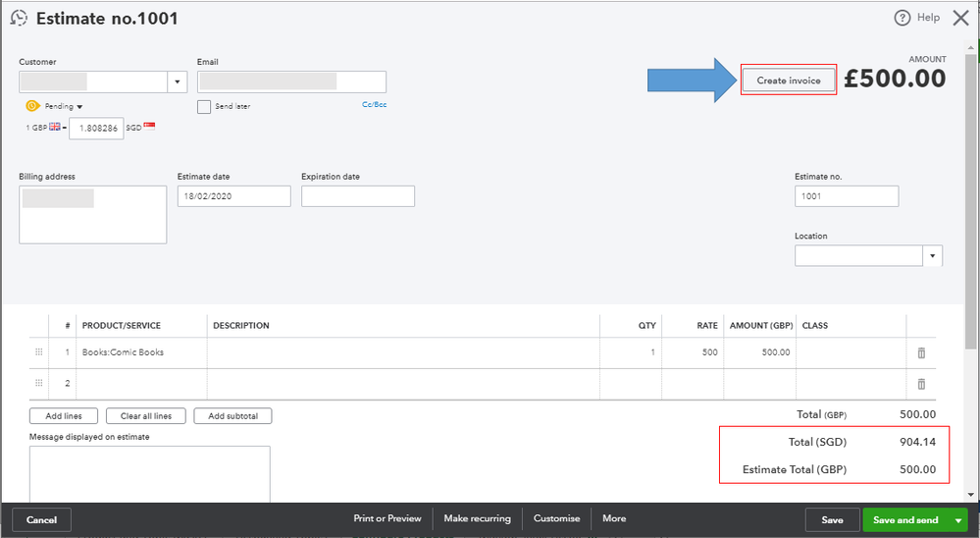Click the SGD Singapore flag icon
This screenshot has width=980, height=538.
coord(149,126)
